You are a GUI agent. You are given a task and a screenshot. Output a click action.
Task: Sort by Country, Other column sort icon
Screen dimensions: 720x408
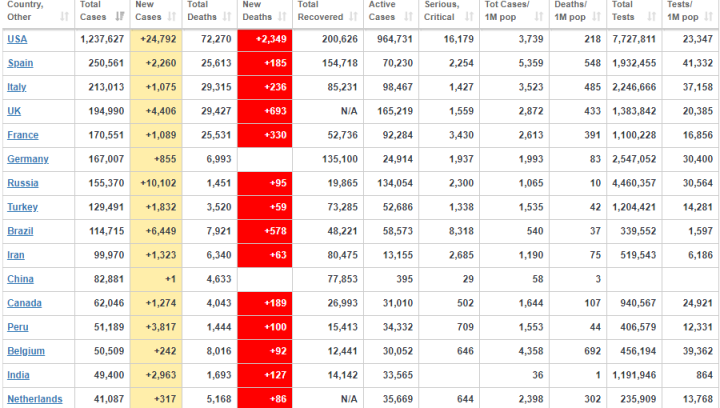coord(64,17)
